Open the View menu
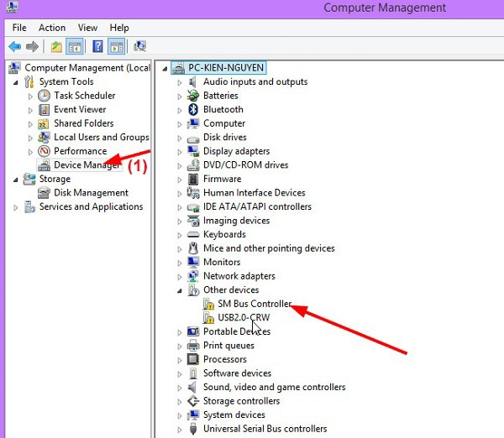 87,28
